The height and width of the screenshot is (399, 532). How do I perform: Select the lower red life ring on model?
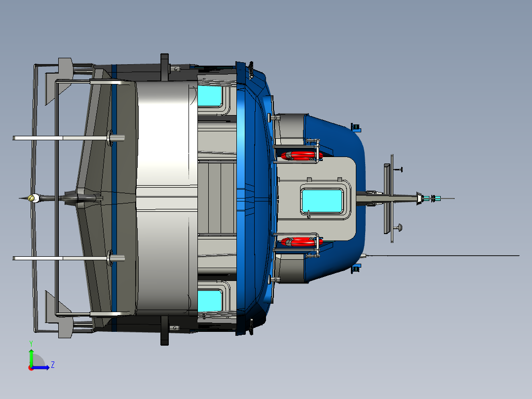point(301,241)
